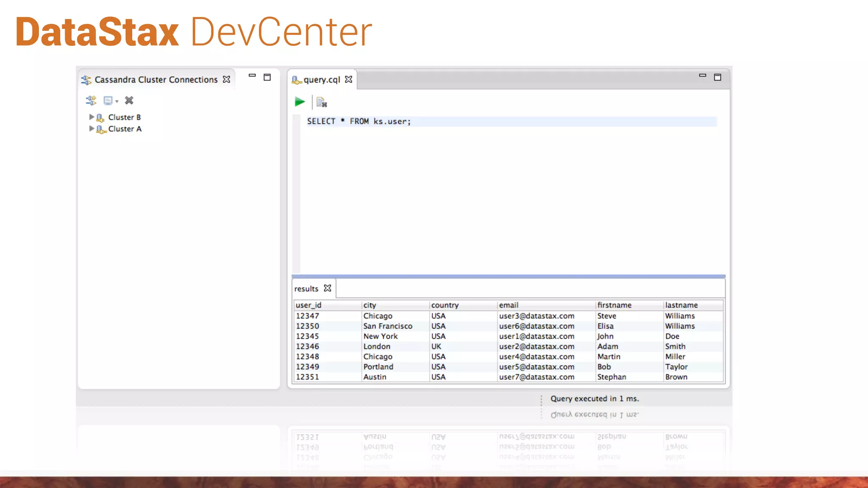The image size is (868, 488).
Task: Switch to the query.cql editor tab
Action: coord(322,80)
